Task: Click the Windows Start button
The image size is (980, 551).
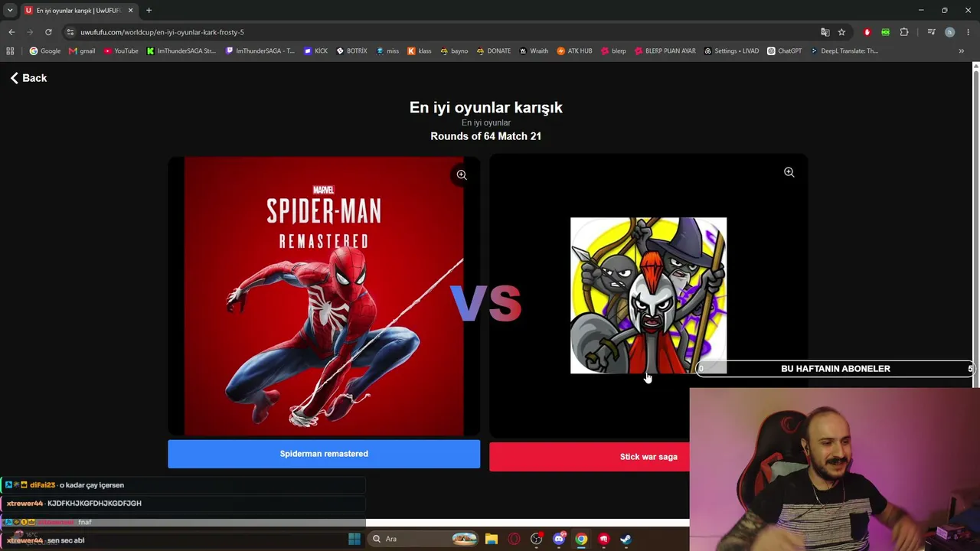Action: [x=354, y=539]
